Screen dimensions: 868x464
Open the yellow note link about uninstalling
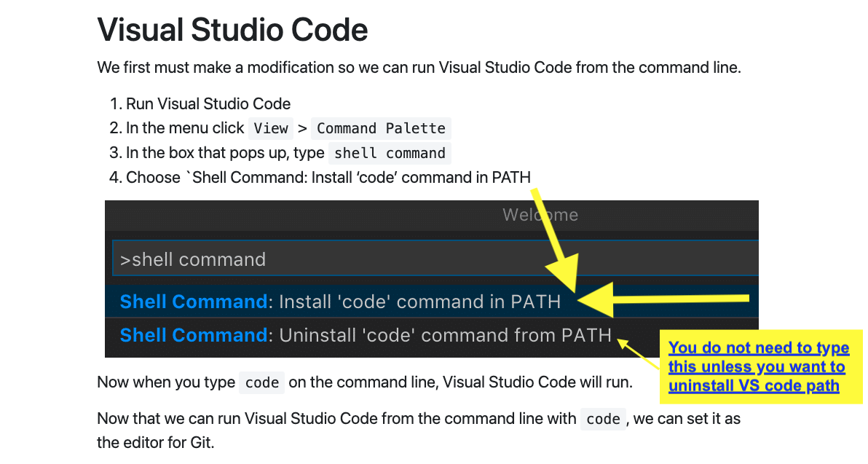coord(758,366)
